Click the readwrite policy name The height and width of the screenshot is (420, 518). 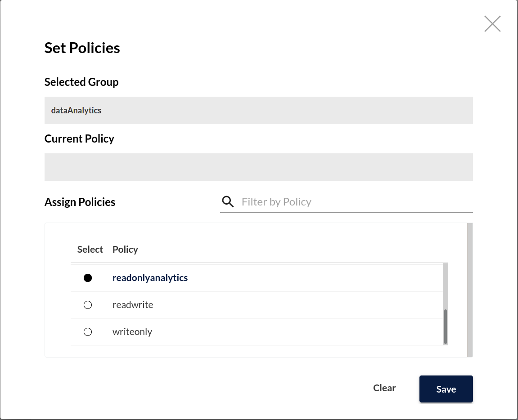tap(133, 304)
